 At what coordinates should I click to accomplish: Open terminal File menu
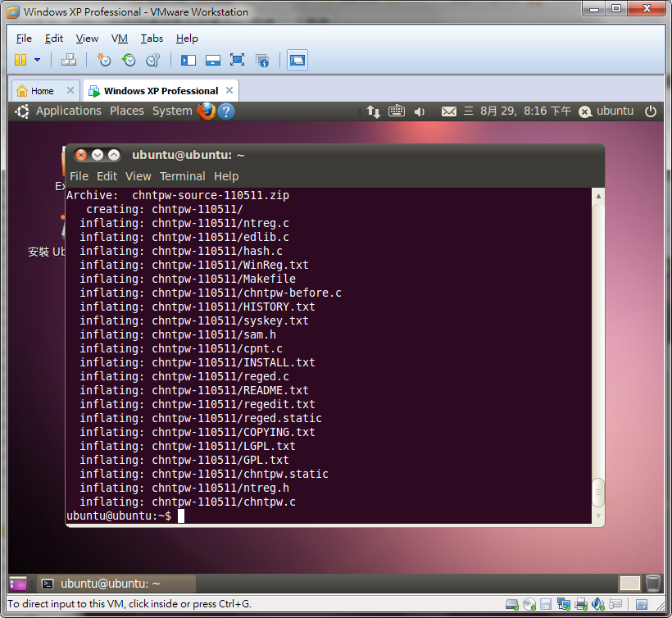79,176
